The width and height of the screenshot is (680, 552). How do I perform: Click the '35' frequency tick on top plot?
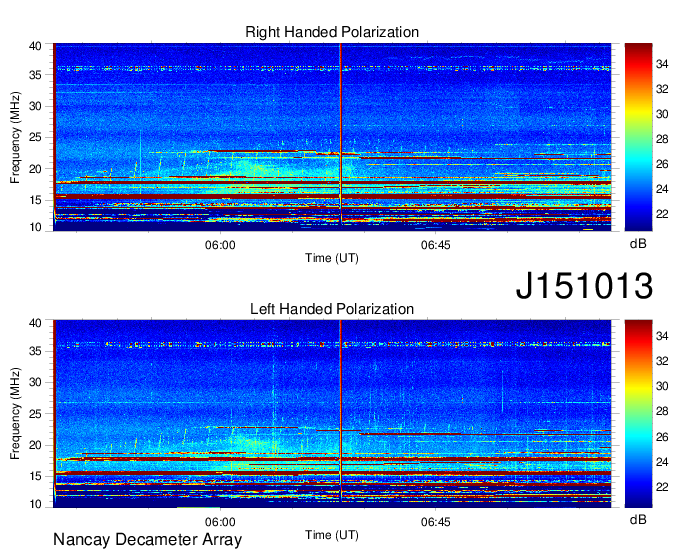[36, 75]
